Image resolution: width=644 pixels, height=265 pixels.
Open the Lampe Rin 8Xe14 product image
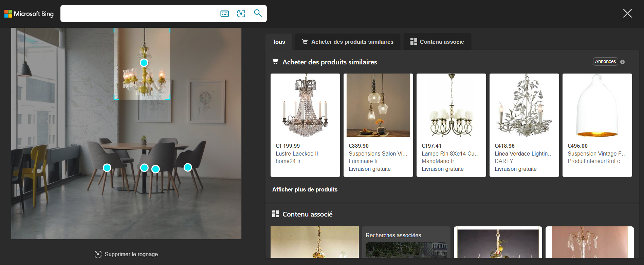[x=451, y=105]
